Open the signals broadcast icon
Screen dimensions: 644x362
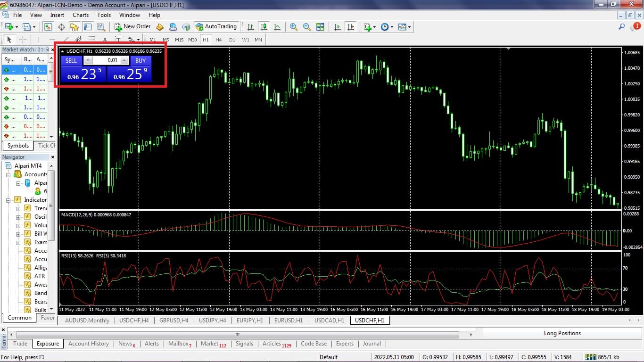(186, 27)
